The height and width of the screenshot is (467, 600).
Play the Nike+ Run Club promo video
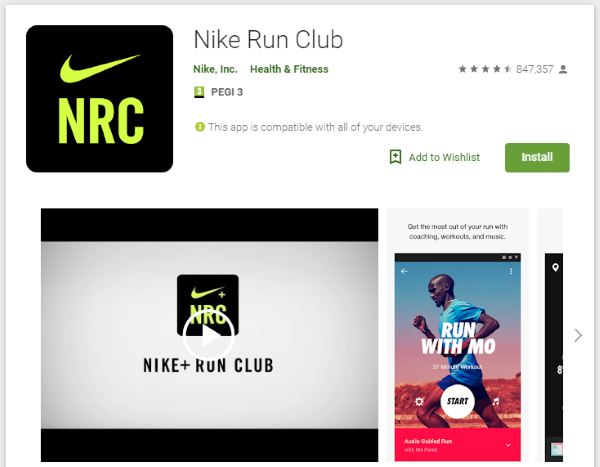click(209, 336)
